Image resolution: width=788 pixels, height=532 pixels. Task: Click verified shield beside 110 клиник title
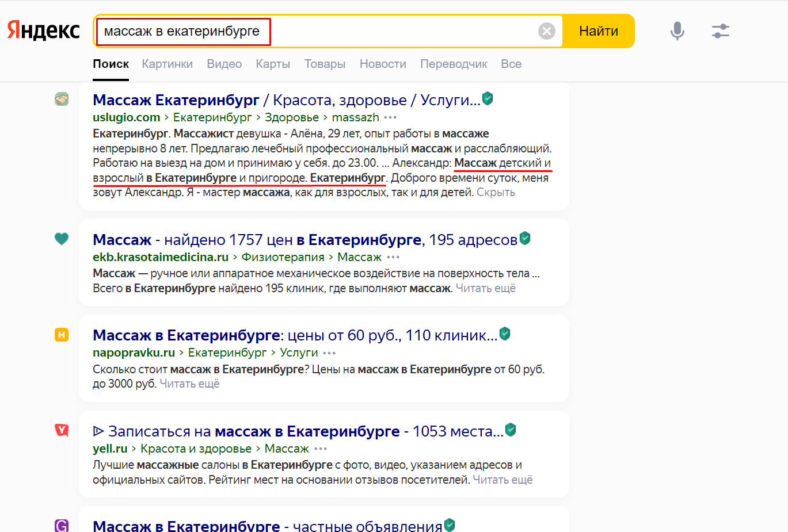click(505, 334)
